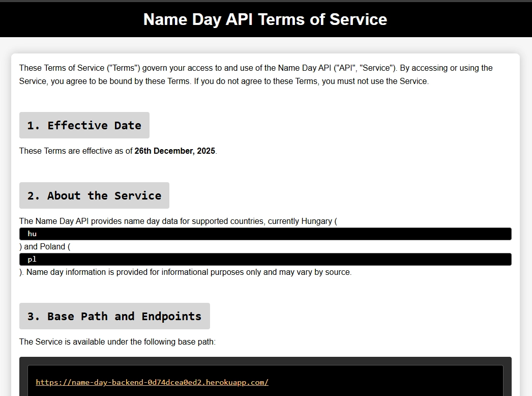The image size is (532, 396).
Task: Click the gray border of the base path code box
Action: [23, 377]
